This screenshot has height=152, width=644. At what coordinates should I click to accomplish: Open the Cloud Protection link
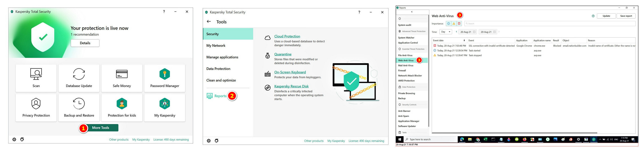pos(287,36)
